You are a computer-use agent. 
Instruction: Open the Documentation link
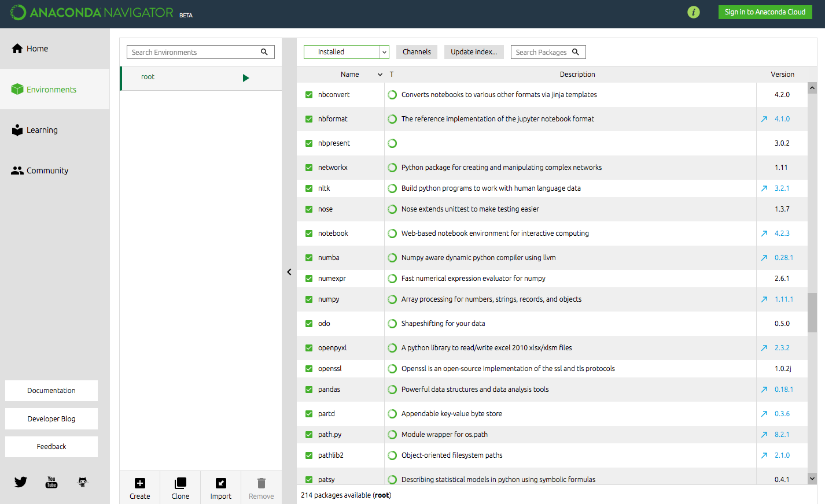coord(51,391)
